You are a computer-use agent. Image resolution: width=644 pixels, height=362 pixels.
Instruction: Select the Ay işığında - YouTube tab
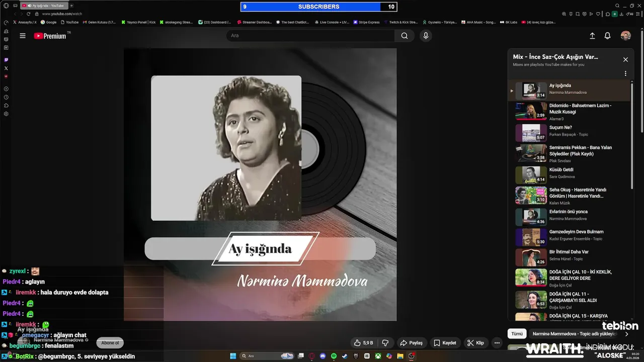click(x=44, y=6)
